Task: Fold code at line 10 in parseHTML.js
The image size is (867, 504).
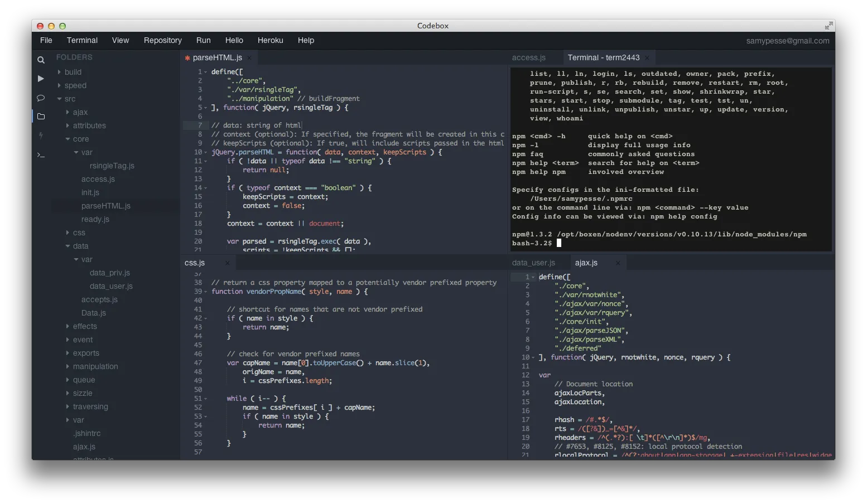Action: pos(206,152)
